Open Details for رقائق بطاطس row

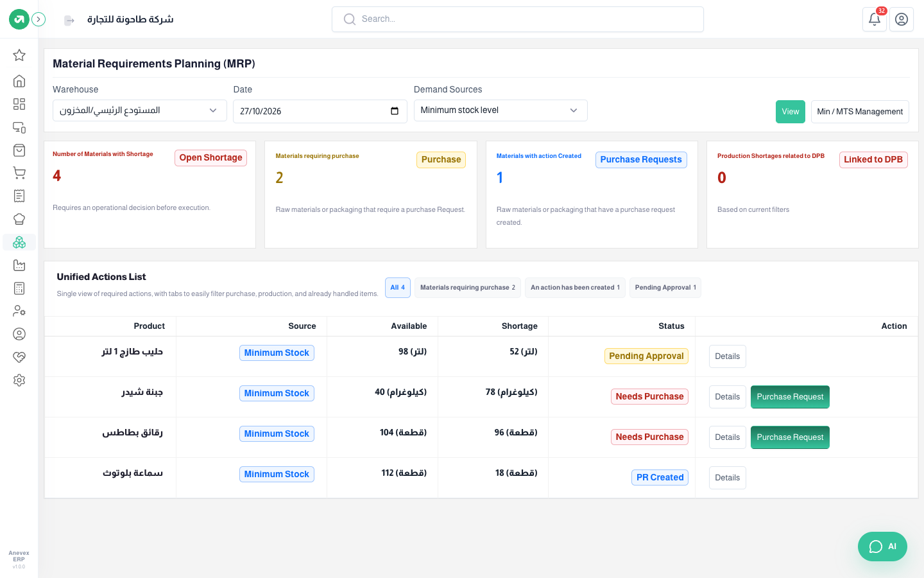[x=728, y=437]
